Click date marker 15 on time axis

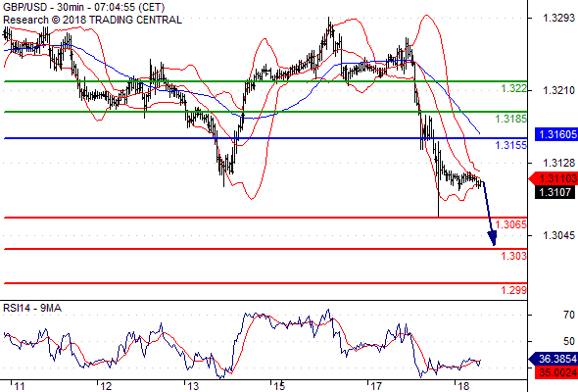279,386
